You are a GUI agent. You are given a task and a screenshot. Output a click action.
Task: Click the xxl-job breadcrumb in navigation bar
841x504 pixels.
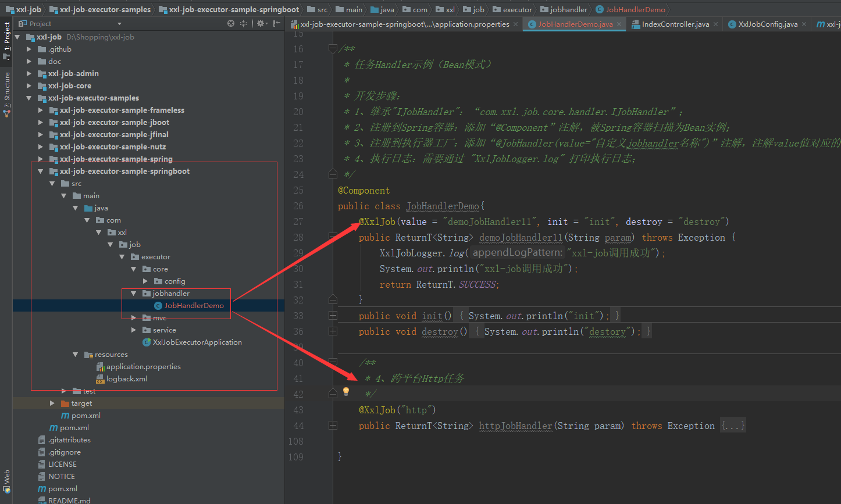pyautogui.click(x=23, y=9)
